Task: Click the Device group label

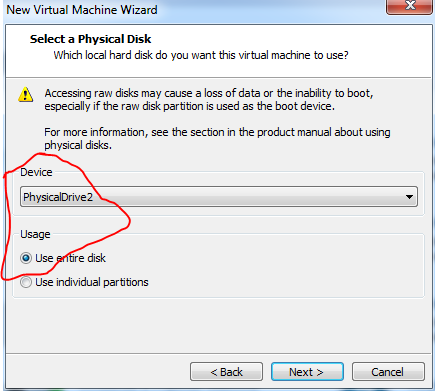Action: (36, 172)
